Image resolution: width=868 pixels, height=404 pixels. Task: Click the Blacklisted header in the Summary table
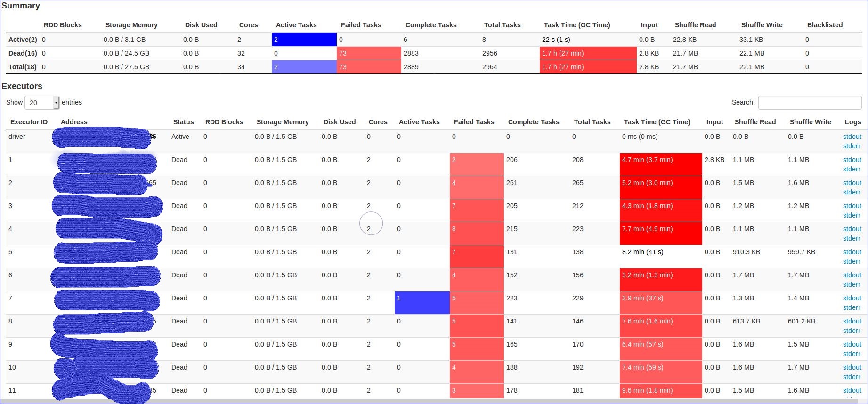[x=825, y=25]
